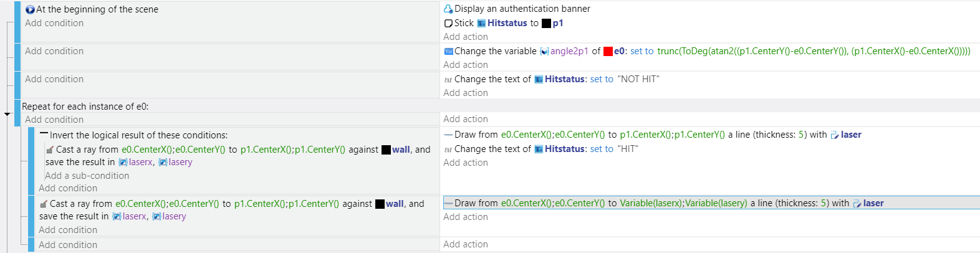
Task: Collapse the Repeat for each e0 event arrow
Action: pos(7,114)
